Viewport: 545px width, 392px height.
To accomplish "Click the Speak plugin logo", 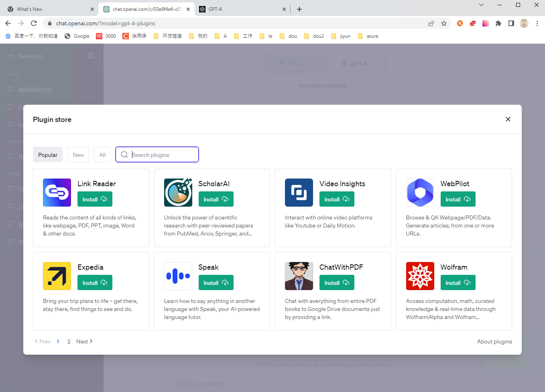I will tap(178, 276).
